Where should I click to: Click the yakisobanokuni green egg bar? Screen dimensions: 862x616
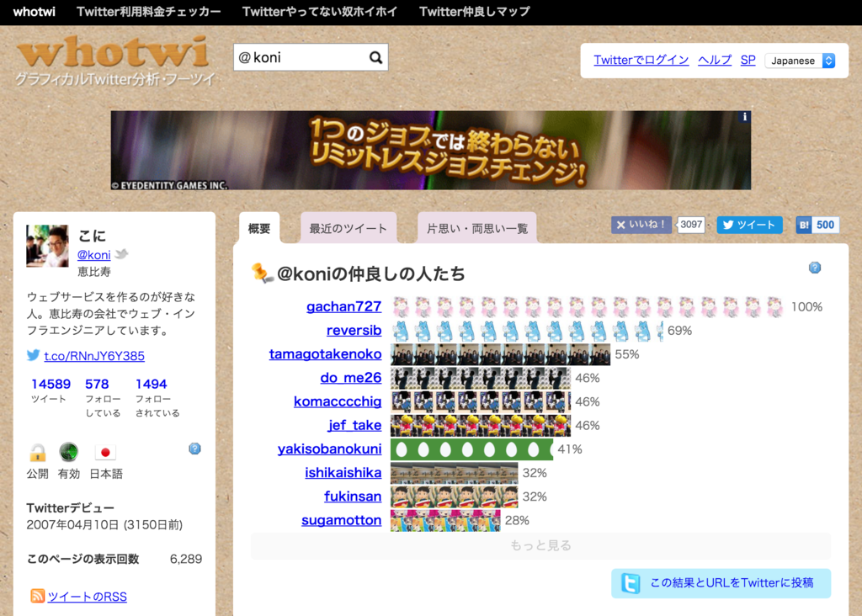471,449
